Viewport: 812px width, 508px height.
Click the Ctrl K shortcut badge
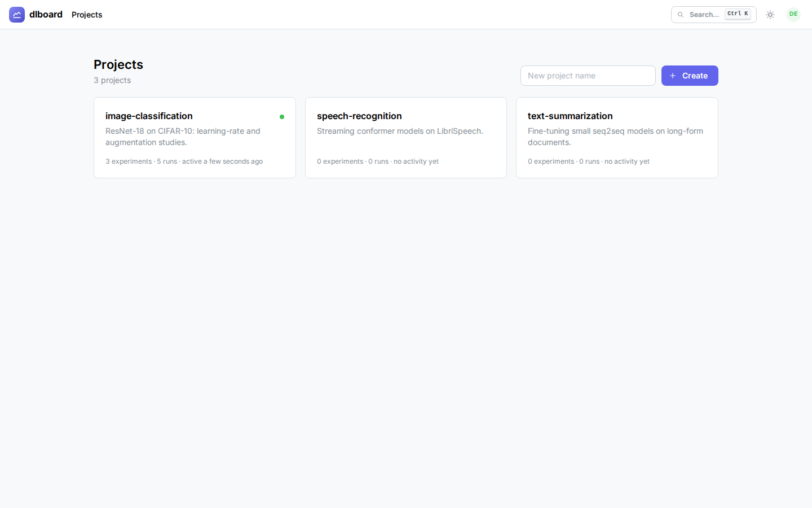point(738,14)
